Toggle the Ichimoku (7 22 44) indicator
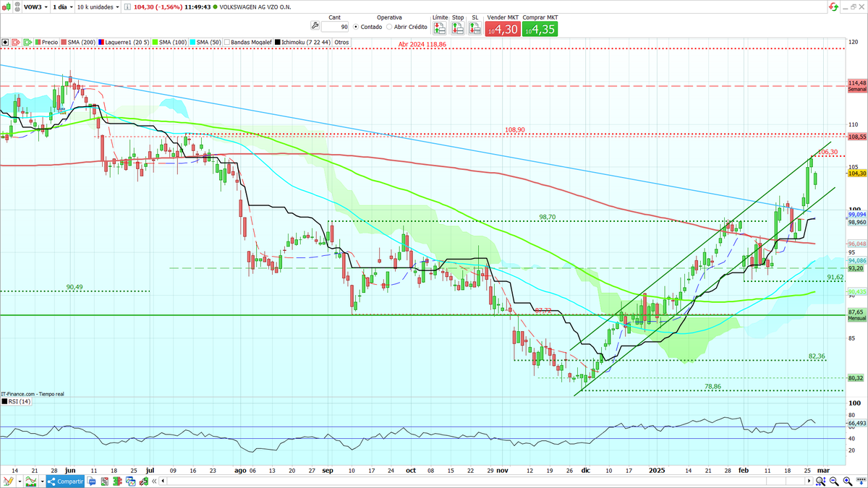The height and width of the screenshot is (488, 868). coord(302,42)
